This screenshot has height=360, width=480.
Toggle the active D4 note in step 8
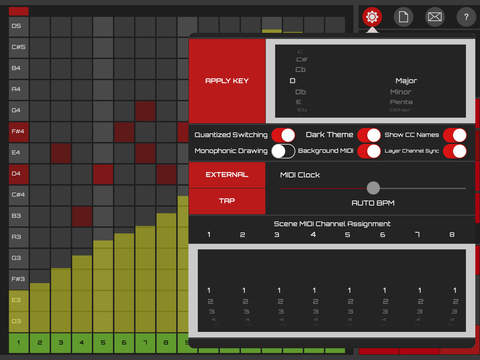tap(166, 174)
